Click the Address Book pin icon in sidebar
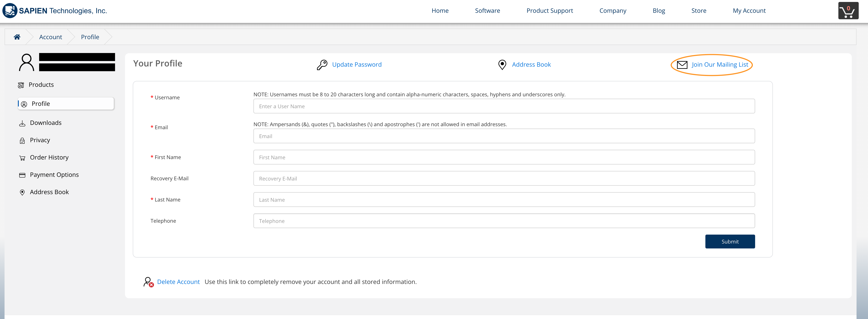The width and height of the screenshot is (868, 319). click(22, 192)
